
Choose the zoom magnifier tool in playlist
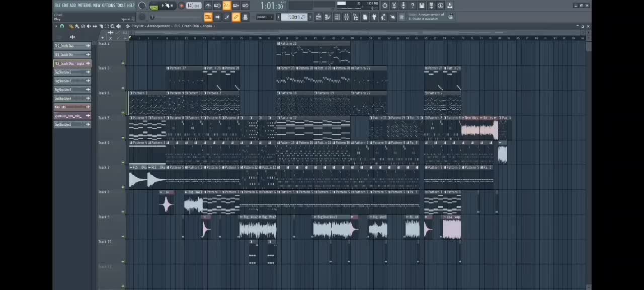[x=112, y=26]
